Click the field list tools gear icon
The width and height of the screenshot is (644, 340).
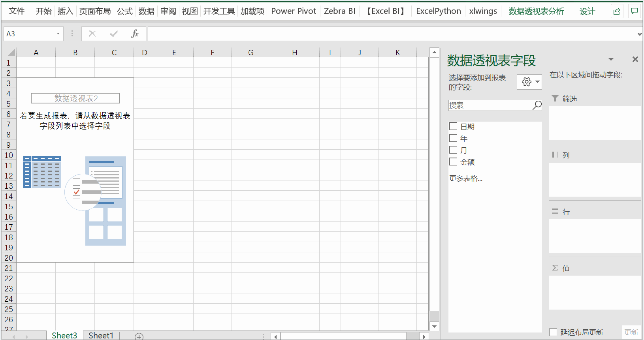coord(529,82)
